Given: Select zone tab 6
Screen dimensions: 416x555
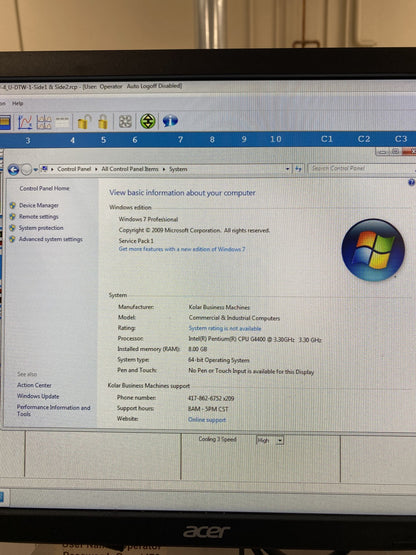Looking at the screenshot, I should tap(135, 140).
